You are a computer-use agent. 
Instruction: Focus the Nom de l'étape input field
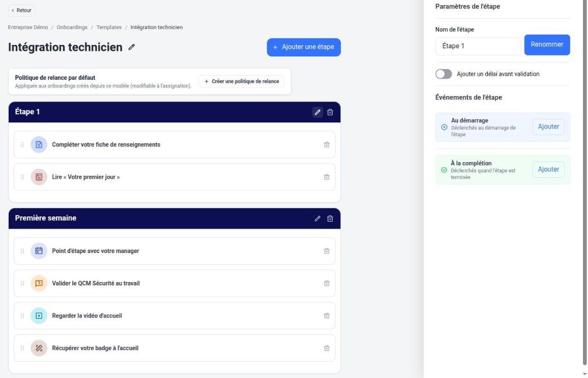[478, 46]
